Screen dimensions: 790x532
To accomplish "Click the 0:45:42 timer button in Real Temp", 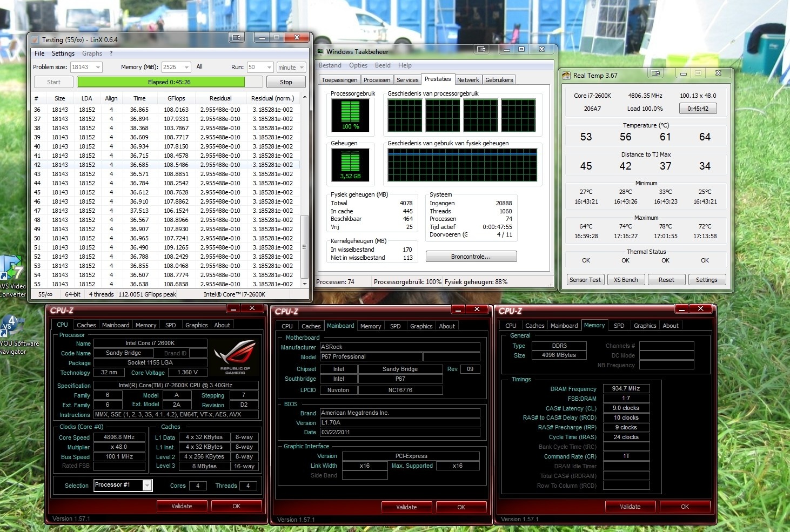I will point(698,109).
